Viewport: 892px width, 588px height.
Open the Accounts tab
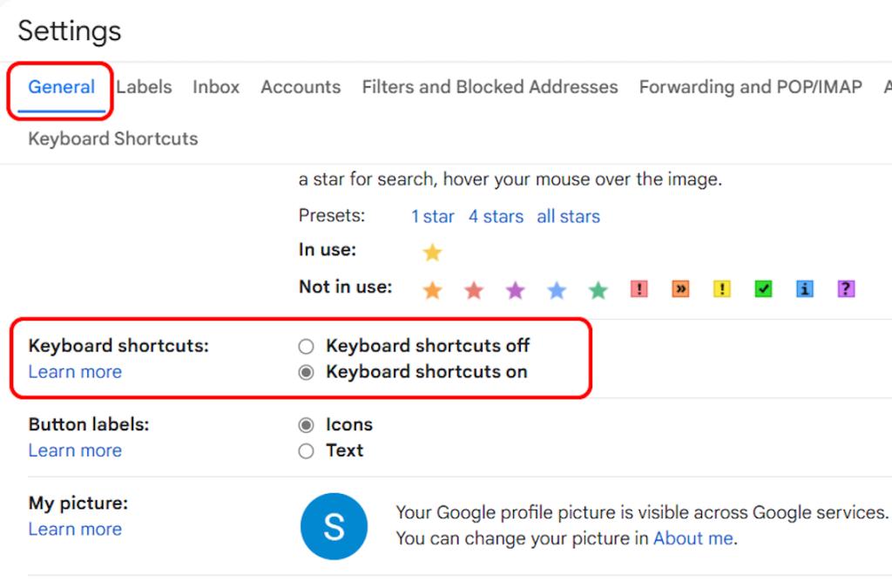(x=301, y=87)
